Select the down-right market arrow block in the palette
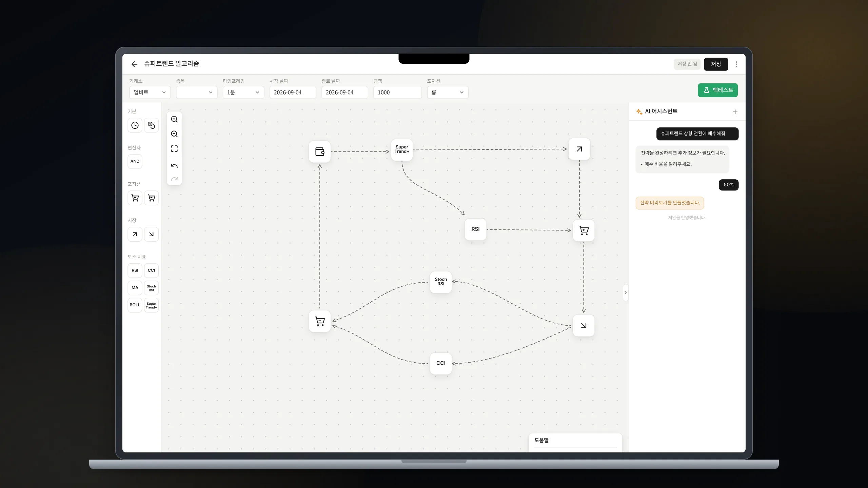Screen dimensions: 868x488 [151, 234]
